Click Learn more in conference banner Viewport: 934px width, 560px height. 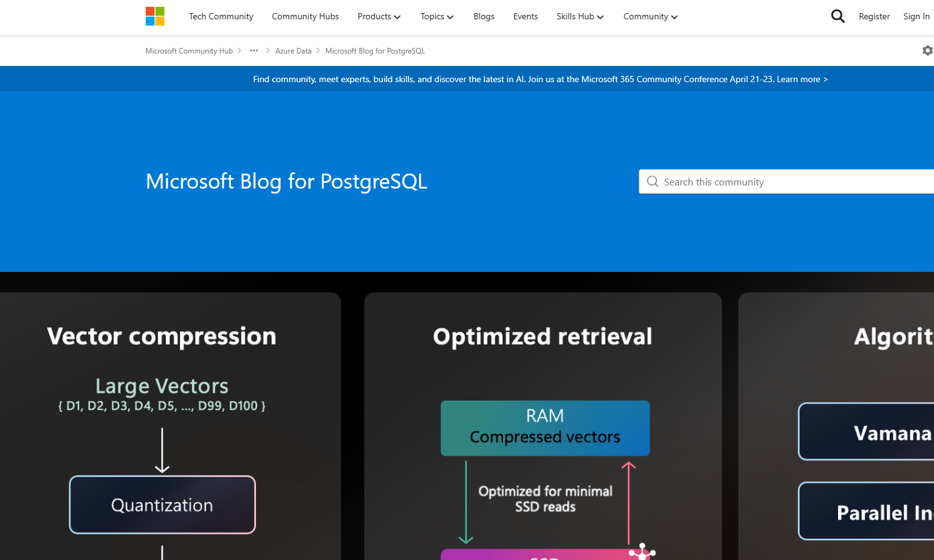coord(801,79)
